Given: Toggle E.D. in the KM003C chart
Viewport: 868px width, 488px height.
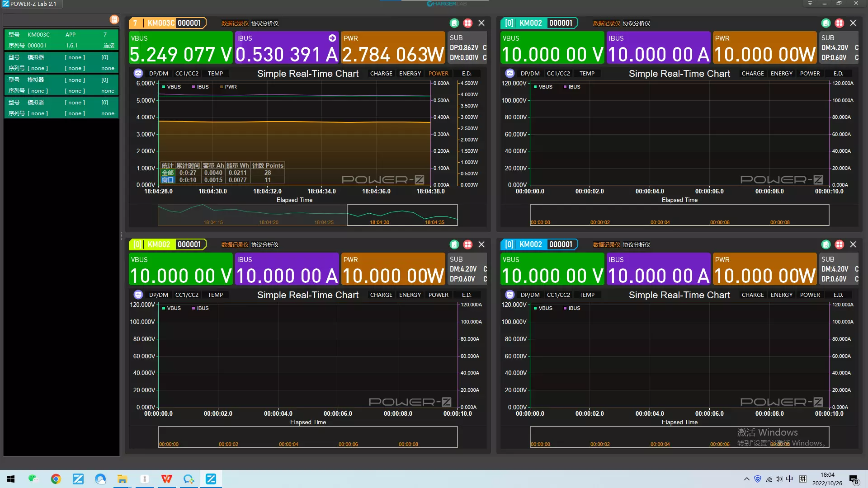Looking at the screenshot, I should [467, 74].
